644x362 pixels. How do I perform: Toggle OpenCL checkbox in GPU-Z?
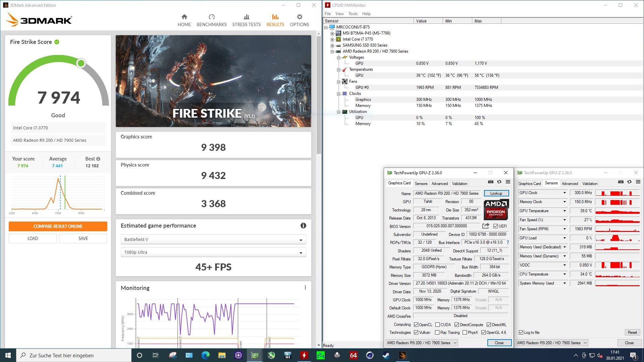(x=416, y=325)
